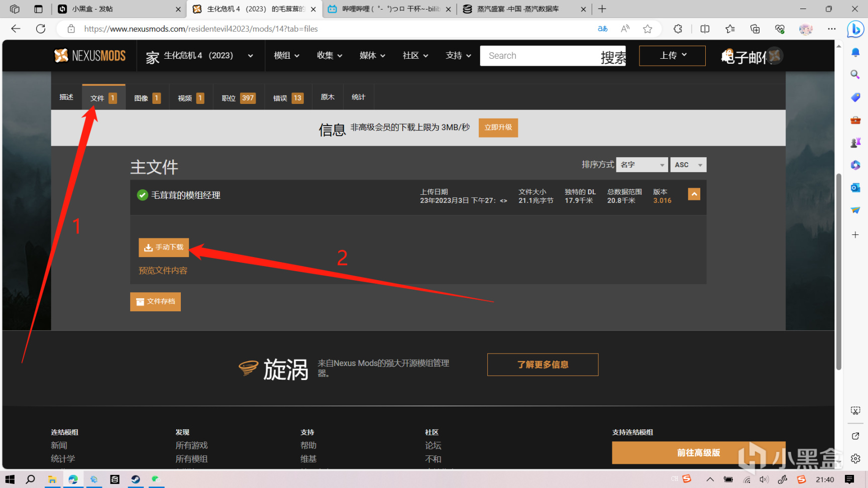Viewport: 868px width, 488px height.
Task: Open Windows Start menu
Action: coord(10,479)
